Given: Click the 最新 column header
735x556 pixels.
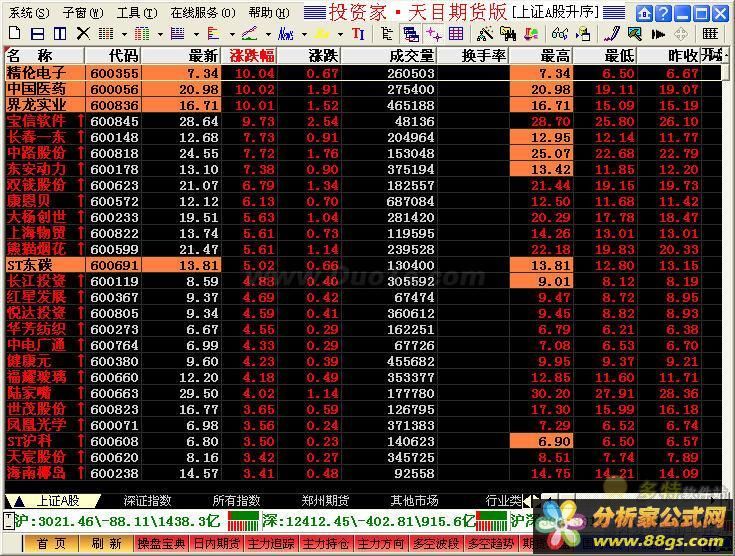Looking at the screenshot, I should coord(181,56).
